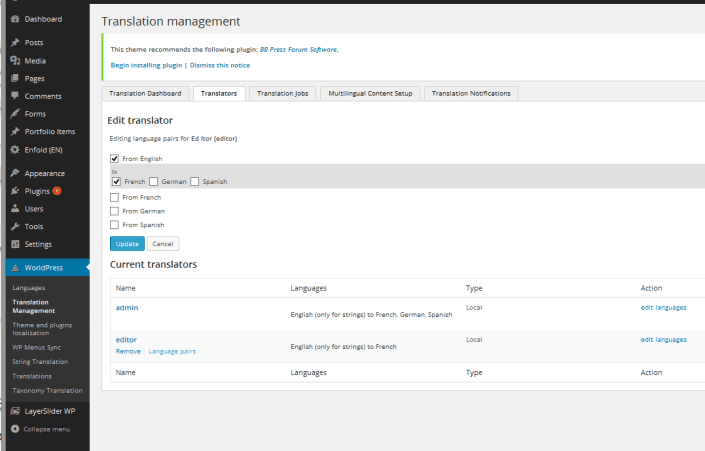Open Appearance paintbrush icon
The image size is (705, 451).
pos(15,173)
